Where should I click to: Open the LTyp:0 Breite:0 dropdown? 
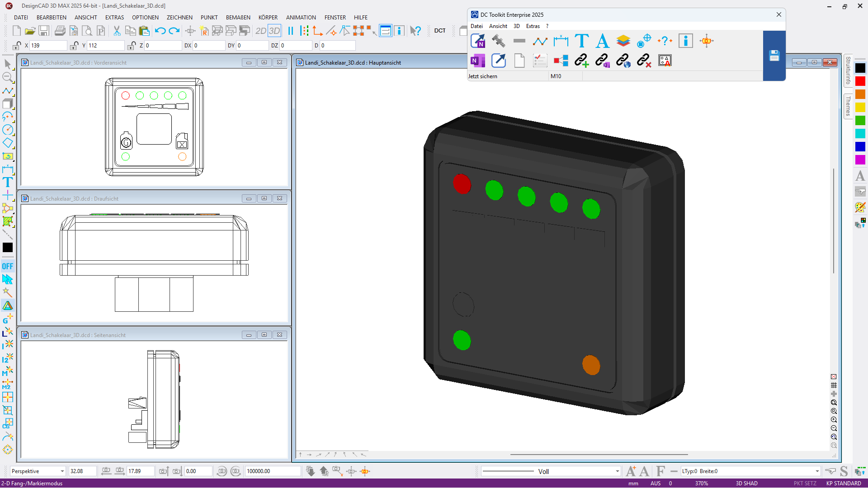(817, 471)
